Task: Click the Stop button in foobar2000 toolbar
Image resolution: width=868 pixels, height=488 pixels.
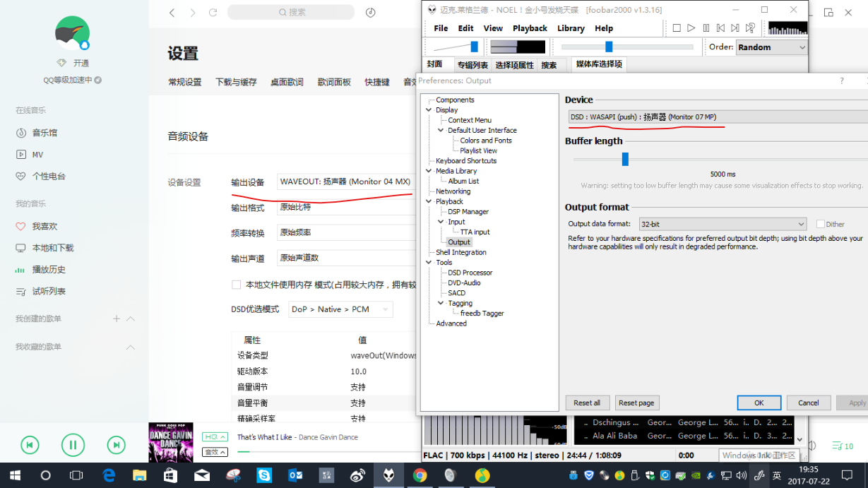Action: [x=677, y=28]
